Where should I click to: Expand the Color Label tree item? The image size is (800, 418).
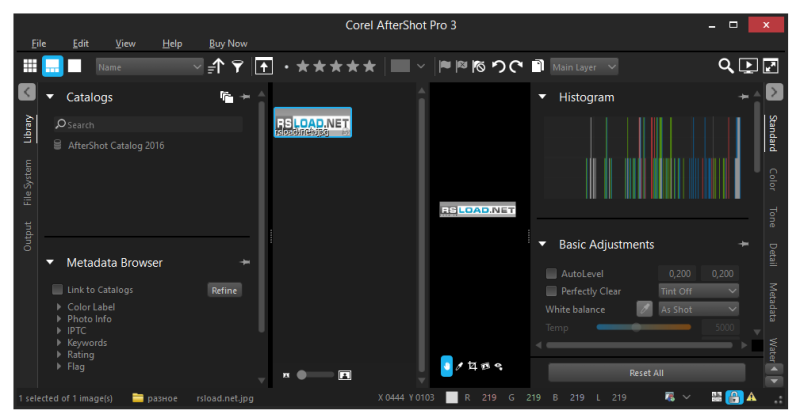pos(59,307)
